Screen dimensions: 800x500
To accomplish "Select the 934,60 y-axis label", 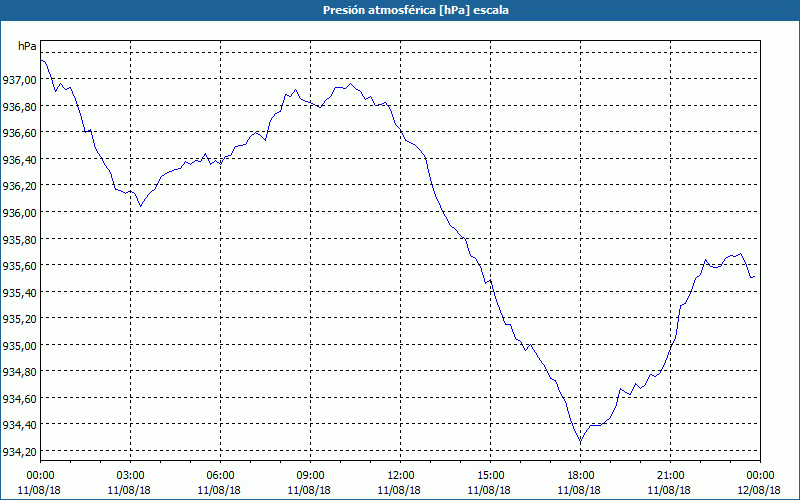I will 19,398.
